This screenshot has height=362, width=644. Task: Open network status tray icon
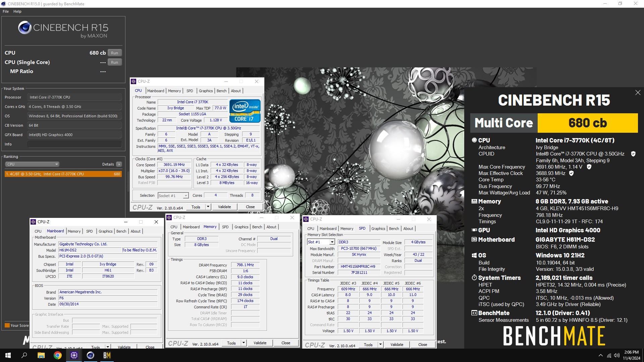(609, 356)
